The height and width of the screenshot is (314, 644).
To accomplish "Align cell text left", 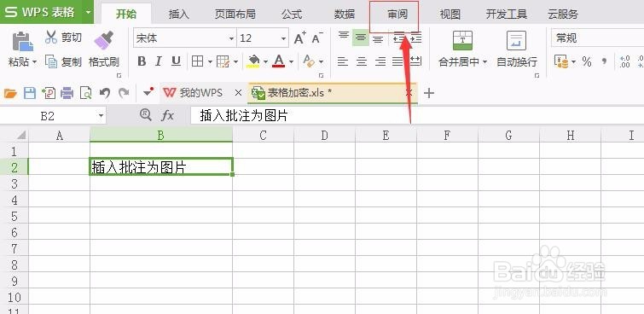I will point(343,61).
